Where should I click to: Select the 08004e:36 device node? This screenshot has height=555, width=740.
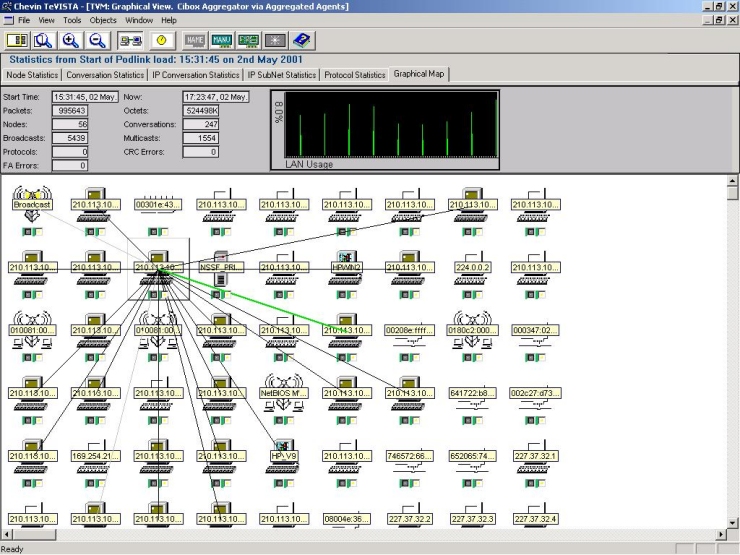pyautogui.click(x=346, y=519)
